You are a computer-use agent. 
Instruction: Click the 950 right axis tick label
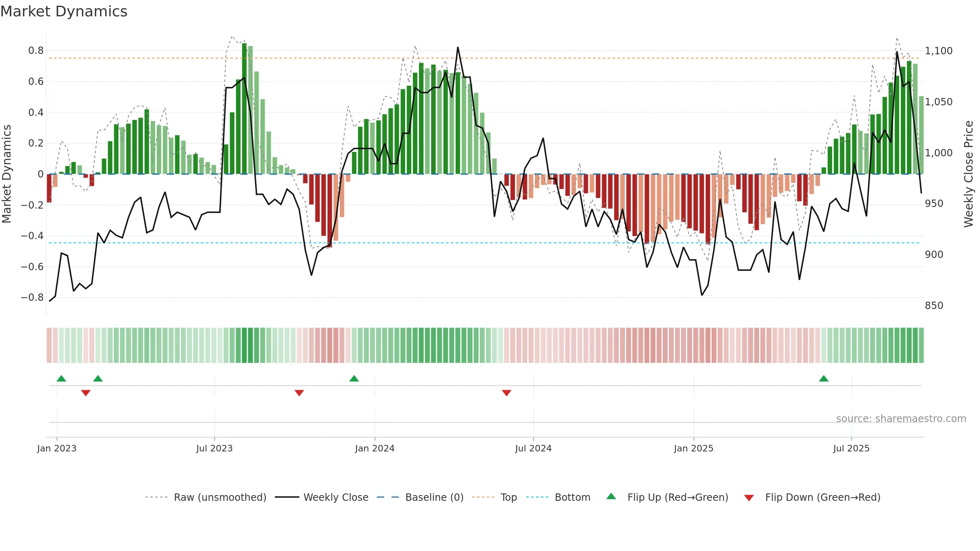pyautogui.click(x=934, y=203)
